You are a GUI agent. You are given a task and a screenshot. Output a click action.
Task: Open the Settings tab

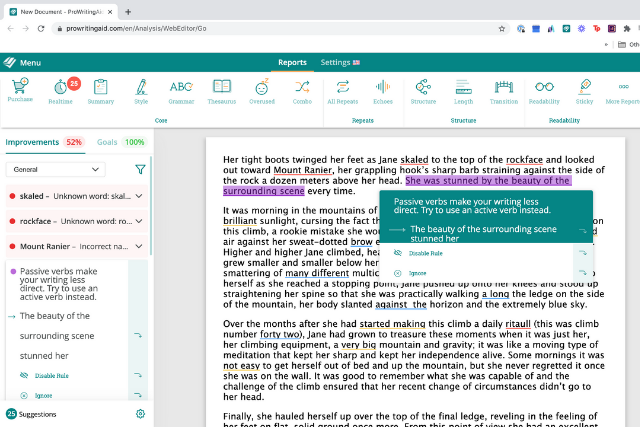(x=340, y=62)
